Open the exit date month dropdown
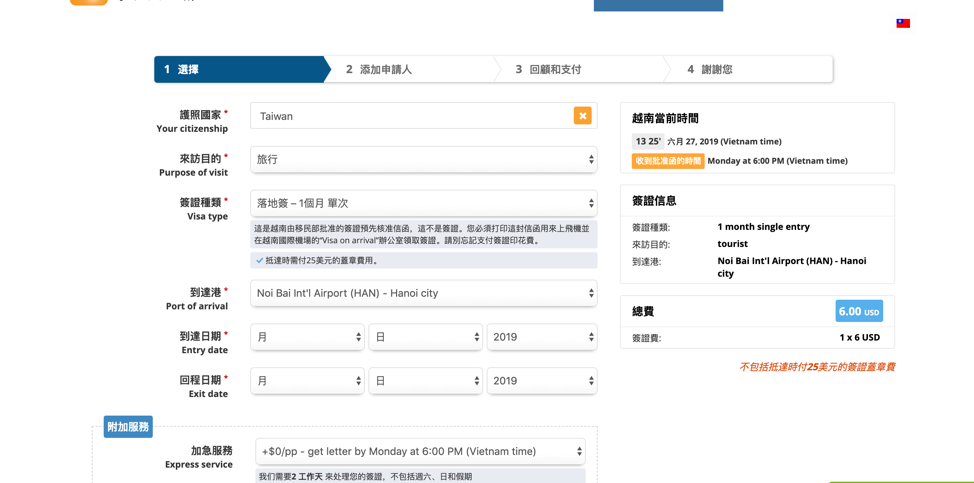974x483 pixels. (307, 381)
